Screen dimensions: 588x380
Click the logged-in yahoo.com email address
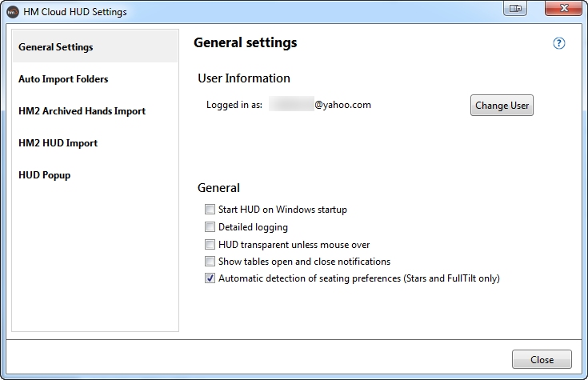320,105
